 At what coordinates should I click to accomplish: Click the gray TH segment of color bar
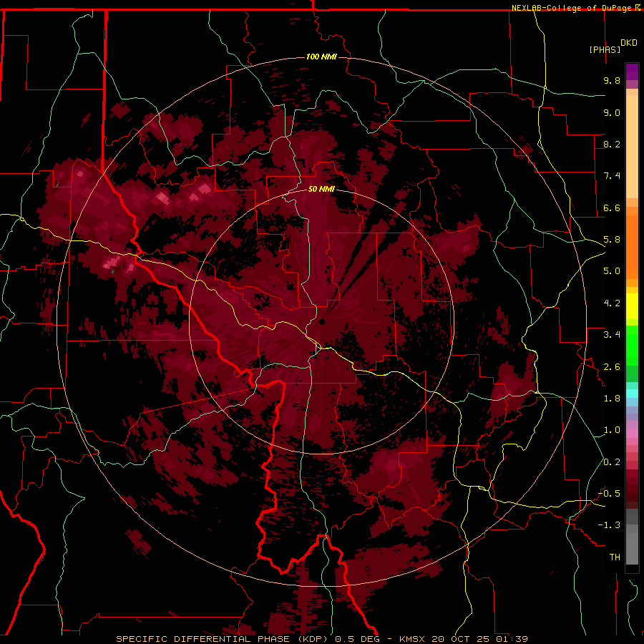632,548
